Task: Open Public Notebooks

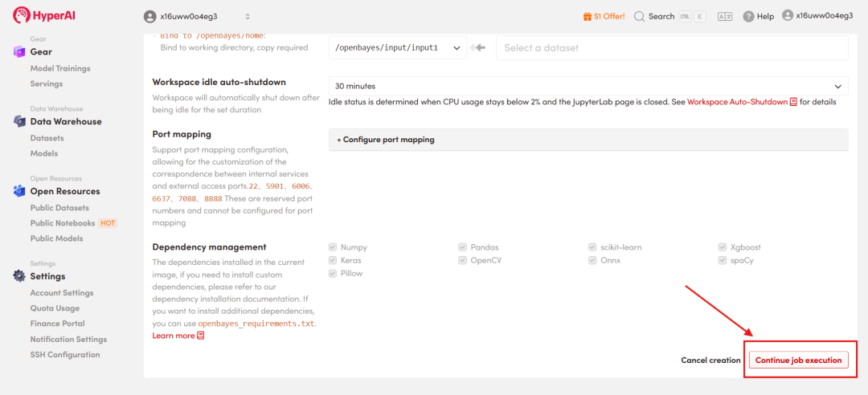Action: click(63, 223)
